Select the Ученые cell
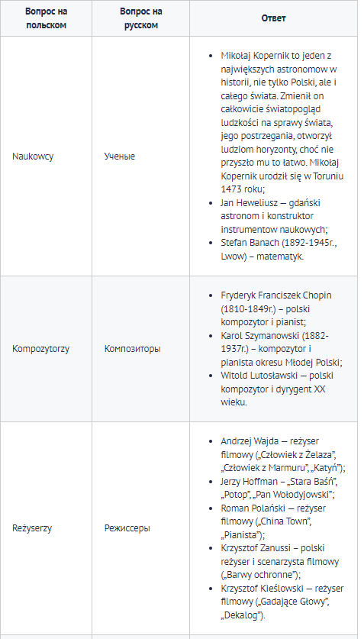364x639 pixels. 141,157
